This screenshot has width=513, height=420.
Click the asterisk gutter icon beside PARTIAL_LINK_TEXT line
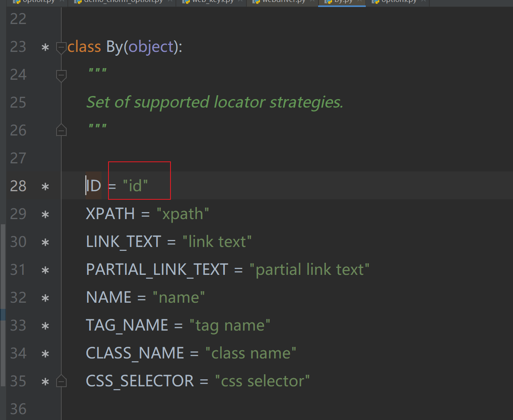[x=45, y=271]
